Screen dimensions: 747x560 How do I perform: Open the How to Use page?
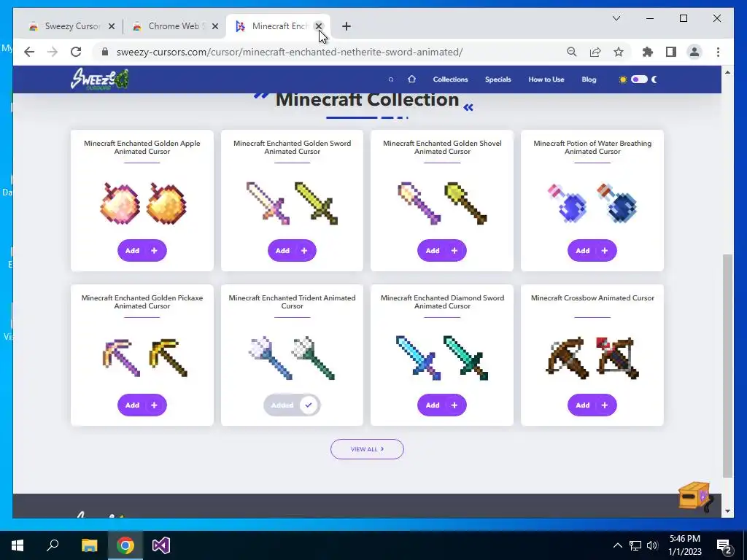pos(546,79)
